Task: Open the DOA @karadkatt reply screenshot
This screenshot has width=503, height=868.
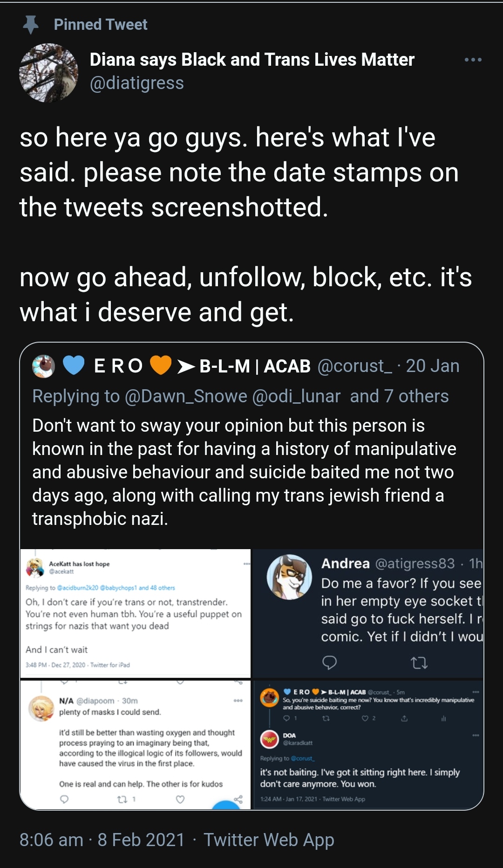Action: coord(368,744)
